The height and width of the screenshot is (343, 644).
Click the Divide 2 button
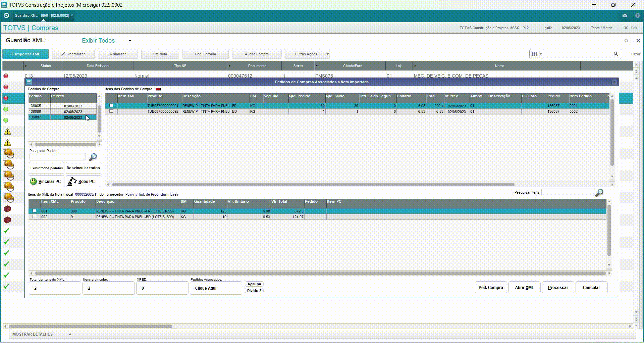254,291
